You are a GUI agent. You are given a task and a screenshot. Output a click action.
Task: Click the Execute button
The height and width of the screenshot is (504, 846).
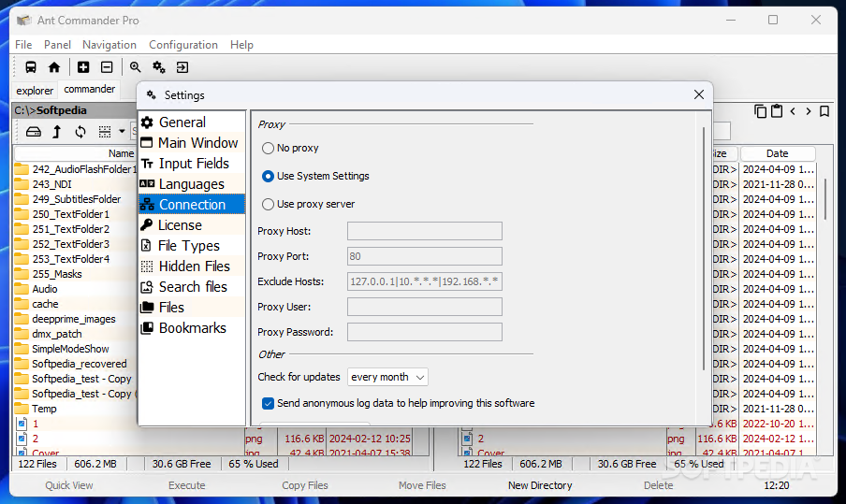click(186, 485)
